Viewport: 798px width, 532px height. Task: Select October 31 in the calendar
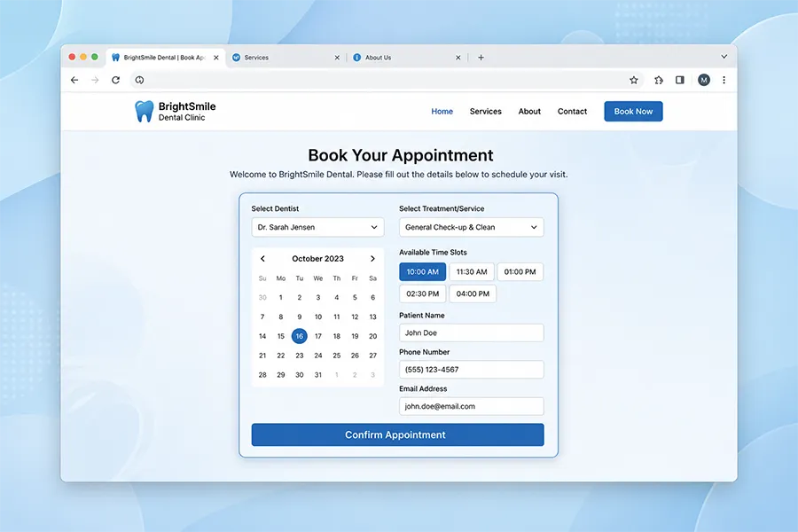[x=318, y=375]
